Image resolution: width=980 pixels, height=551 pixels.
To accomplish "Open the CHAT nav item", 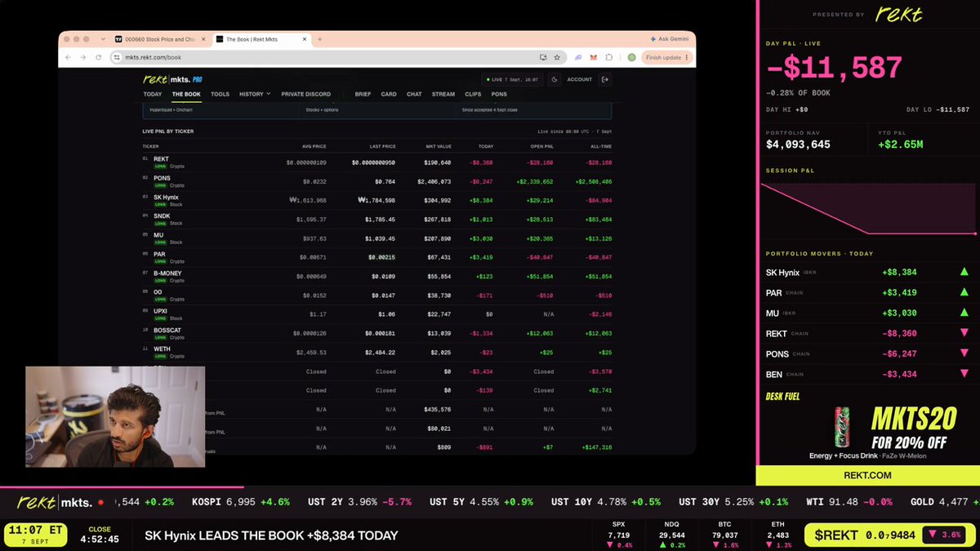I will [x=414, y=94].
